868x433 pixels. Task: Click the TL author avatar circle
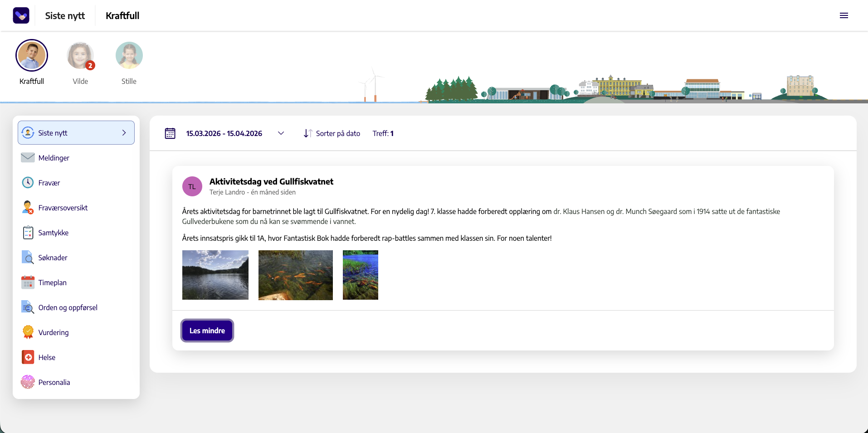pyautogui.click(x=192, y=186)
